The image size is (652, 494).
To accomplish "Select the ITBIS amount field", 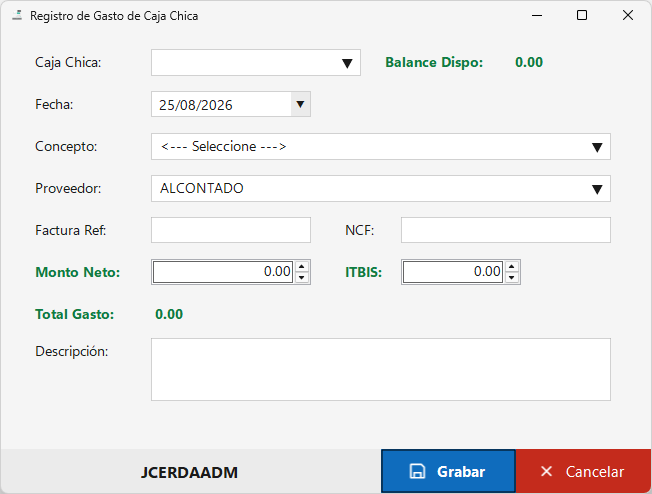I will point(453,272).
